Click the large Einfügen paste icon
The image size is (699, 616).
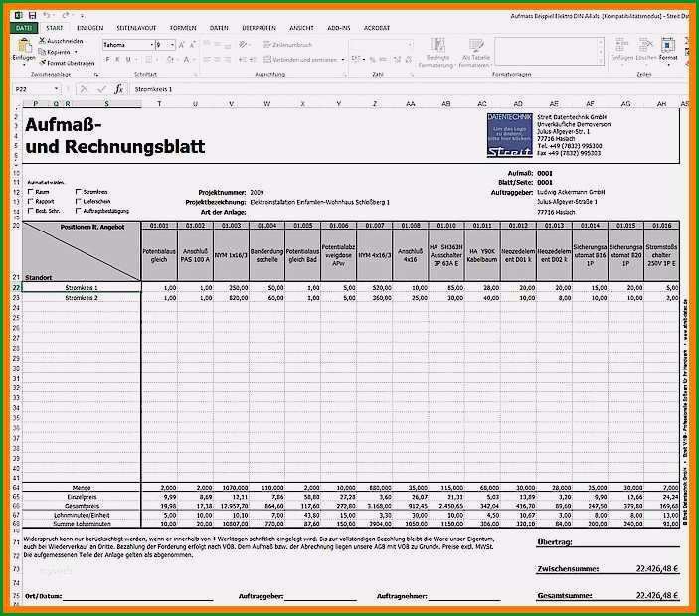coord(24,45)
